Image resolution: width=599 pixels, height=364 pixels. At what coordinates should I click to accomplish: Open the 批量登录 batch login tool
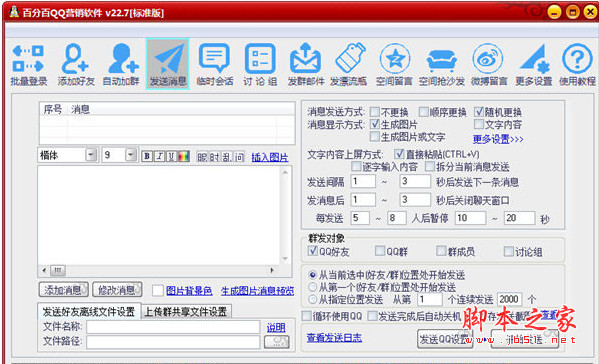click(28, 64)
